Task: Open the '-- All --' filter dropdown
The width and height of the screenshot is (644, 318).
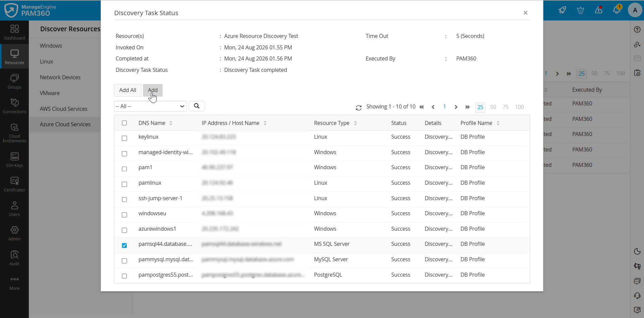Action: (x=150, y=106)
